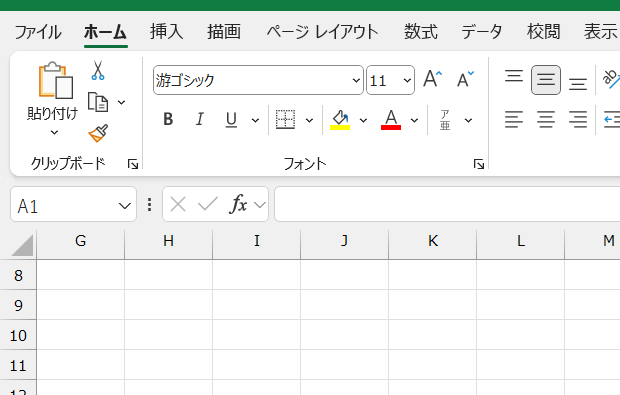Switch to the 描画 (Draw) tab
The image size is (620, 395).
point(224,32)
